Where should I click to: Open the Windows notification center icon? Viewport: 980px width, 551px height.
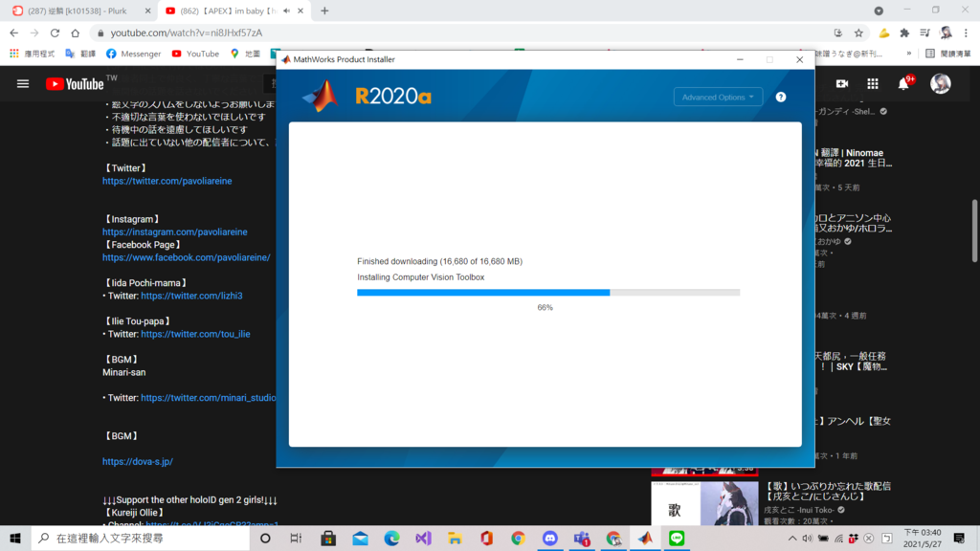click(959, 538)
